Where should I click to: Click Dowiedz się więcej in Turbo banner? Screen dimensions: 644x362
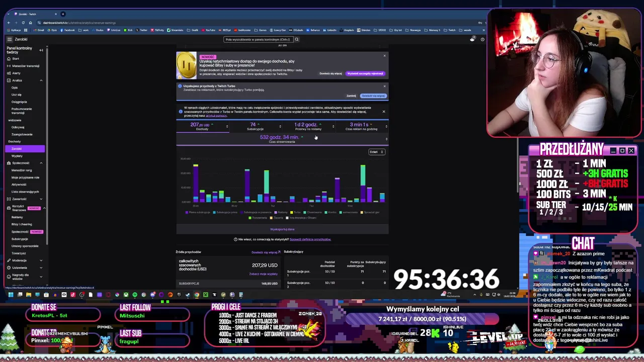point(373,96)
